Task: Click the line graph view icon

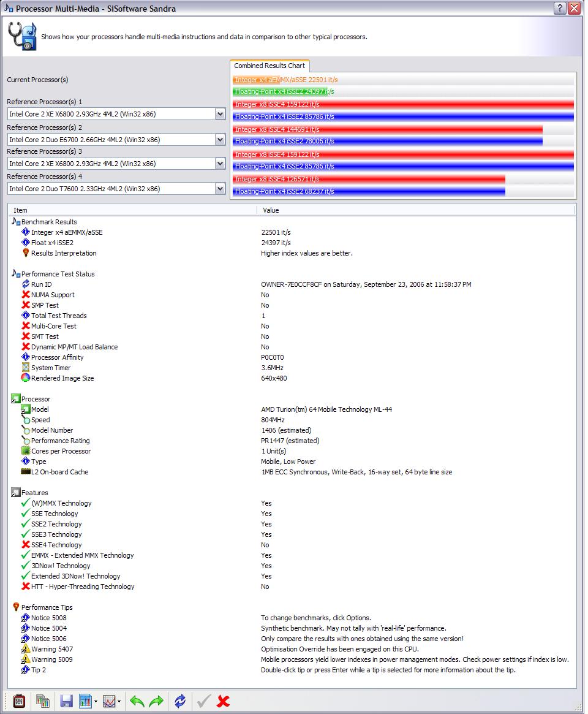Action: (x=109, y=701)
